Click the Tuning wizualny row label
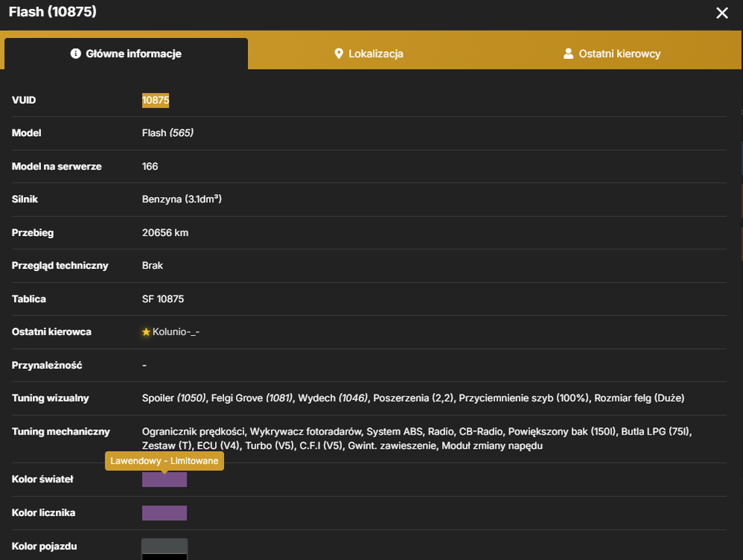 (50, 398)
